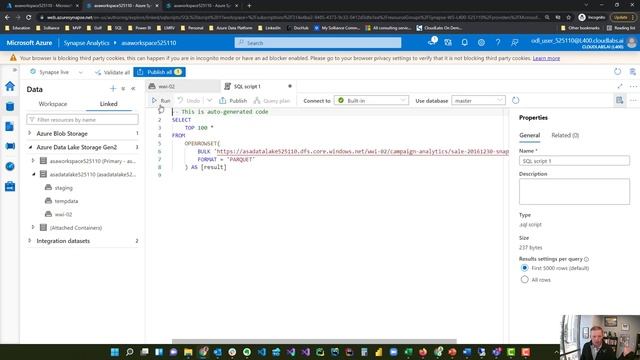
Task: Collapse the asadatalake525110 node
Action: pyautogui.click(x=33, y=174)
